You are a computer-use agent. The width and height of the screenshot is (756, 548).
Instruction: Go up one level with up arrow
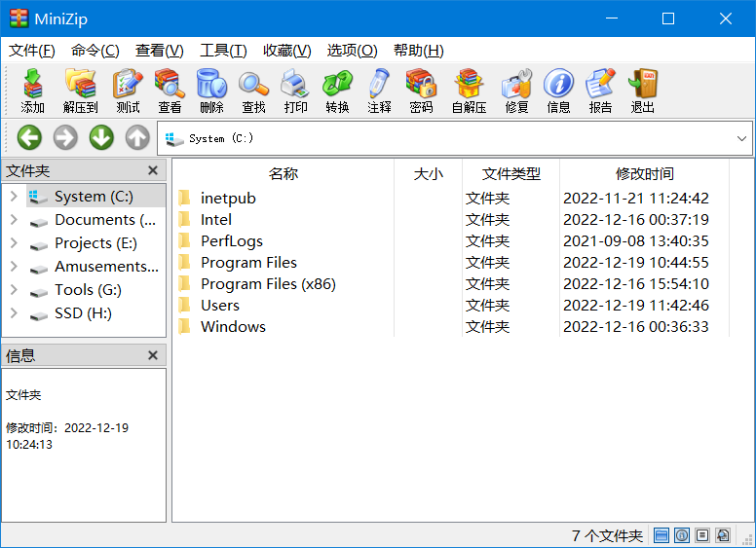[x=138, y=137]
